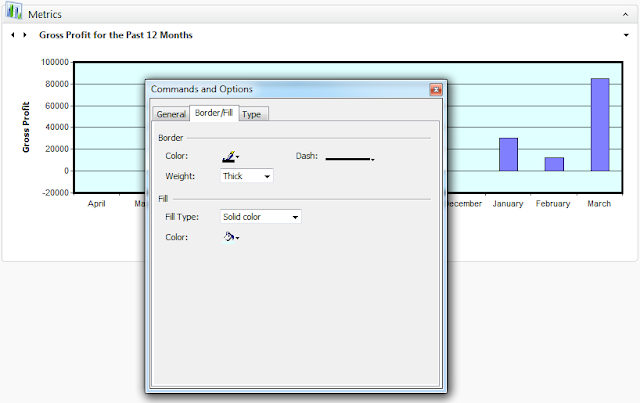640x403 pixels.
Task: Close the Commands and Options dialog
Action: 436,89
